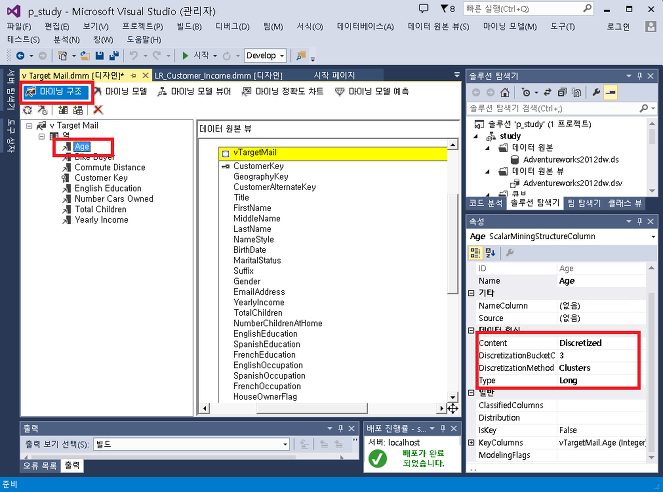The height and width of the screenshot is (492, 663).
Task: Sort properties alphabetically
Action: [490, 253]
